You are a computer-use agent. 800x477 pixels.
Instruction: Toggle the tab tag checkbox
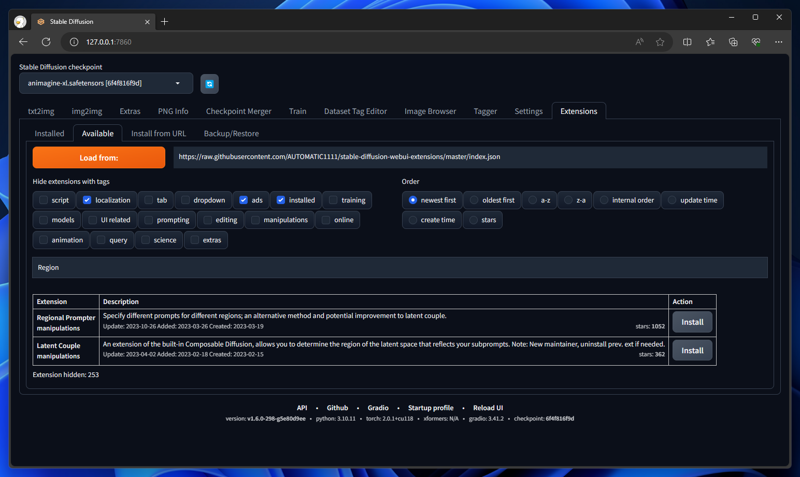pos(148,200)
